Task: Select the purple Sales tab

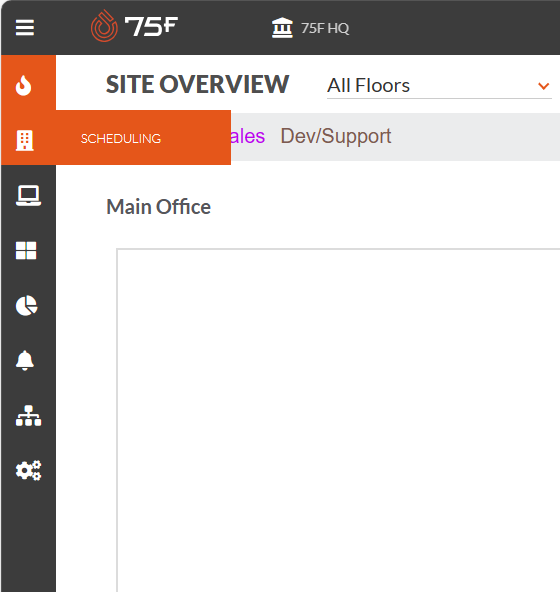Action: pos(248,136)
